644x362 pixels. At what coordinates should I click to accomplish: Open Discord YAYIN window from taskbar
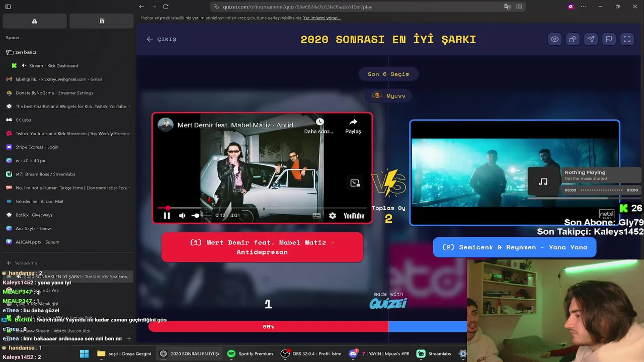coord(380,353)
